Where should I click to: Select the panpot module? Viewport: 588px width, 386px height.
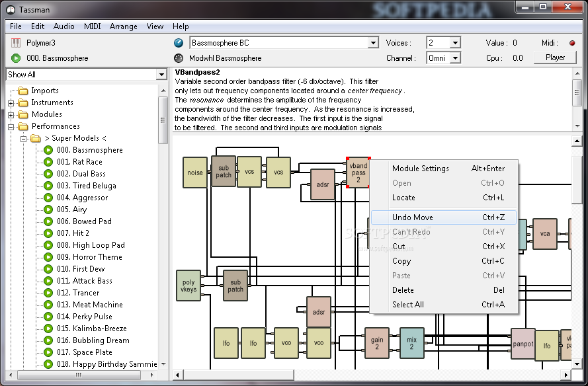[x=523, y=344]
